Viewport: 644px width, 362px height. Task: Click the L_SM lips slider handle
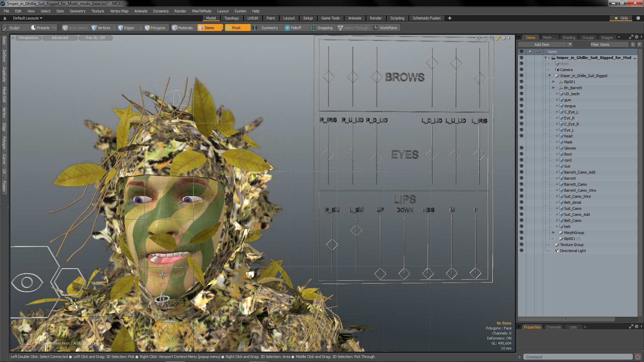coord(356,230)
